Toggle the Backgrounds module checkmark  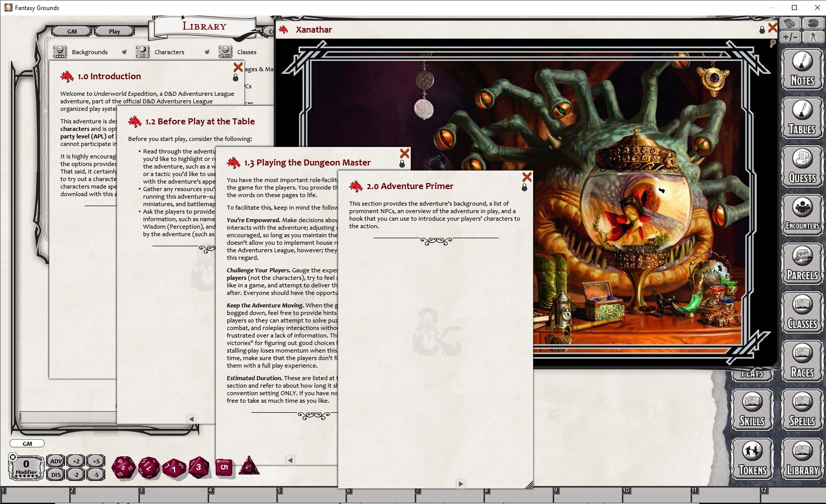click(x=124, y=51)
